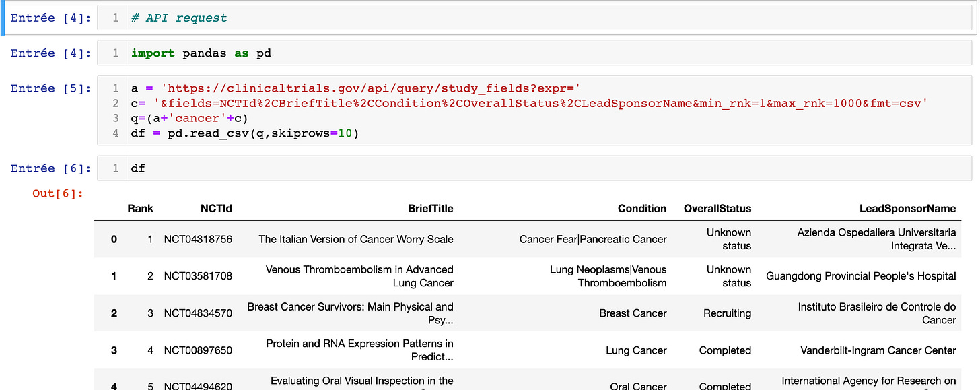Click the OverallStatus column header

coord(717,209)
